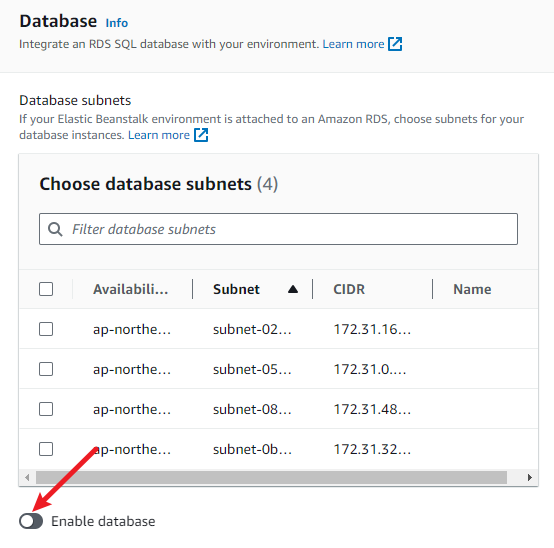Click the Subnet column header
This screenshot has height=548, width=554.
(236, 289)
